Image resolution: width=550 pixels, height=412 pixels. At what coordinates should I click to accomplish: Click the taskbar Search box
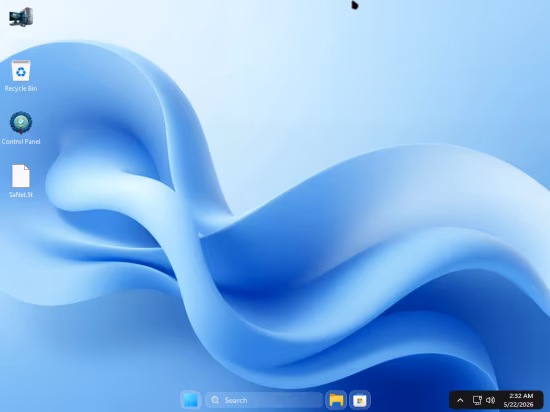pos(264,400)
